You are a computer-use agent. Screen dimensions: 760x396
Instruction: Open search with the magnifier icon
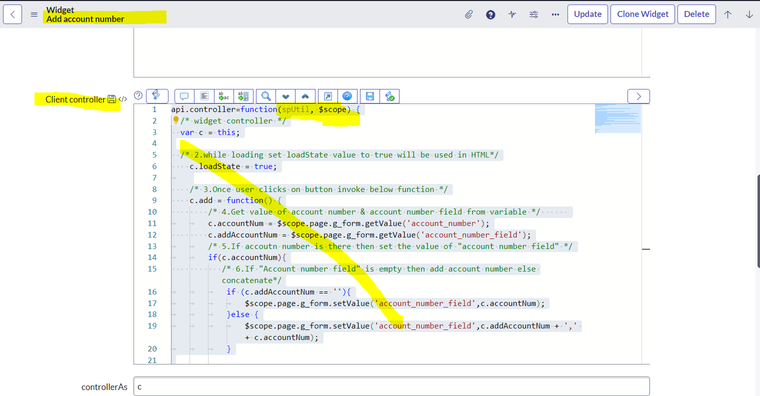266,96
